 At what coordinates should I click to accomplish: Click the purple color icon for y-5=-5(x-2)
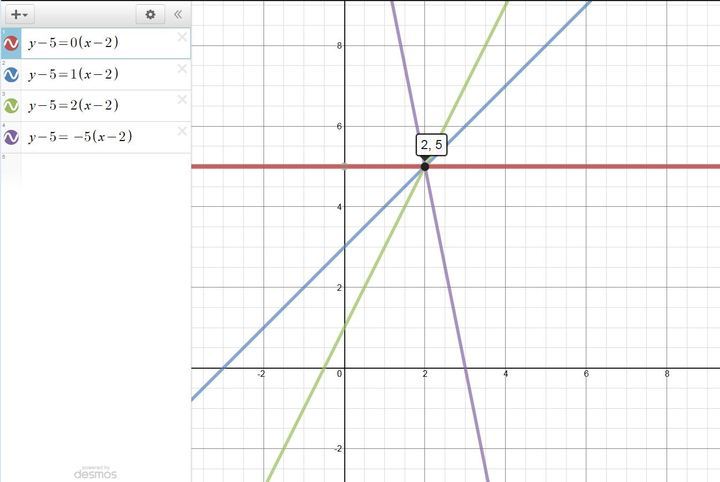tap(12, 136)
